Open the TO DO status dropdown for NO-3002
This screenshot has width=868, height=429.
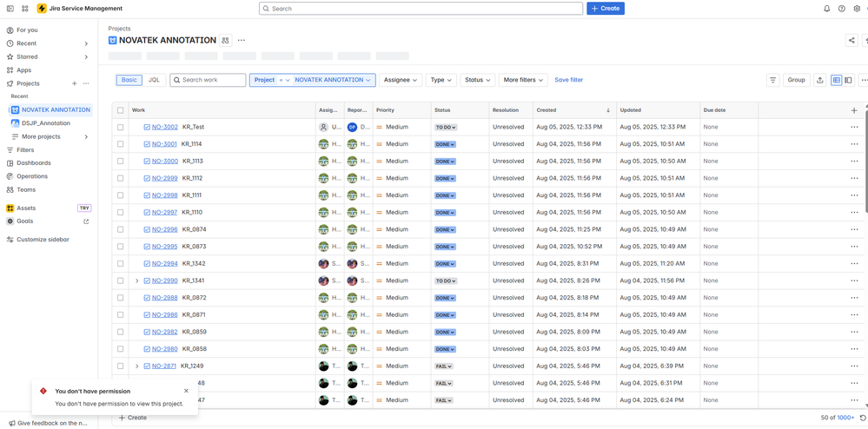(x=446, y=128)
